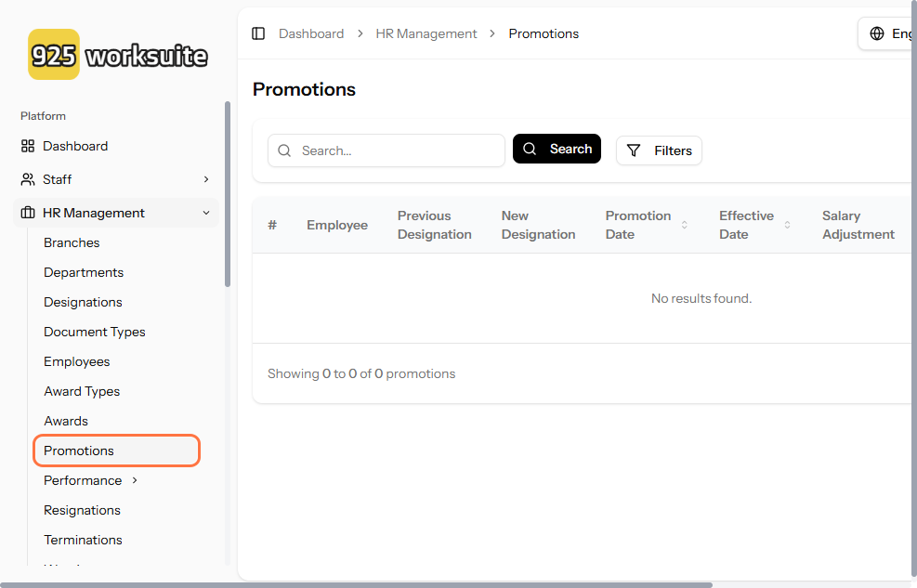Open the Employees menu item
The width and height of the screenshot is (917, 588).
pyautogui.click(x=77, y=361)
